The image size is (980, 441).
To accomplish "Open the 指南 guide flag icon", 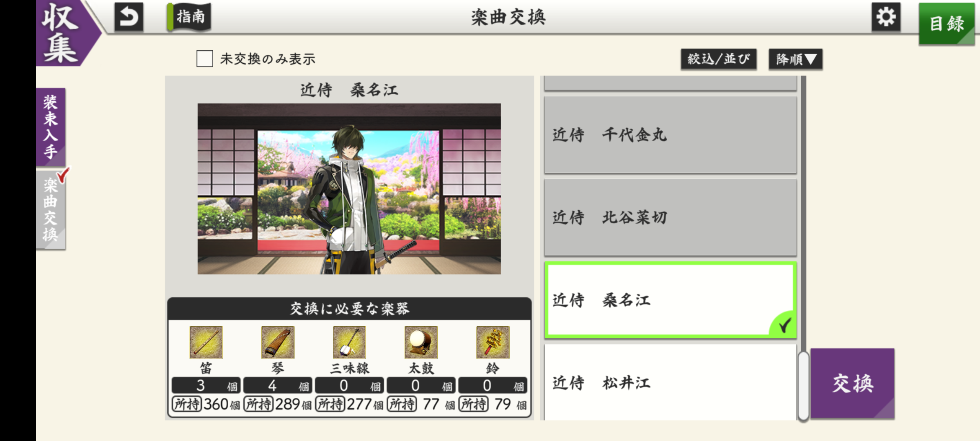I will pyautogui.click(x=189, y=17).
